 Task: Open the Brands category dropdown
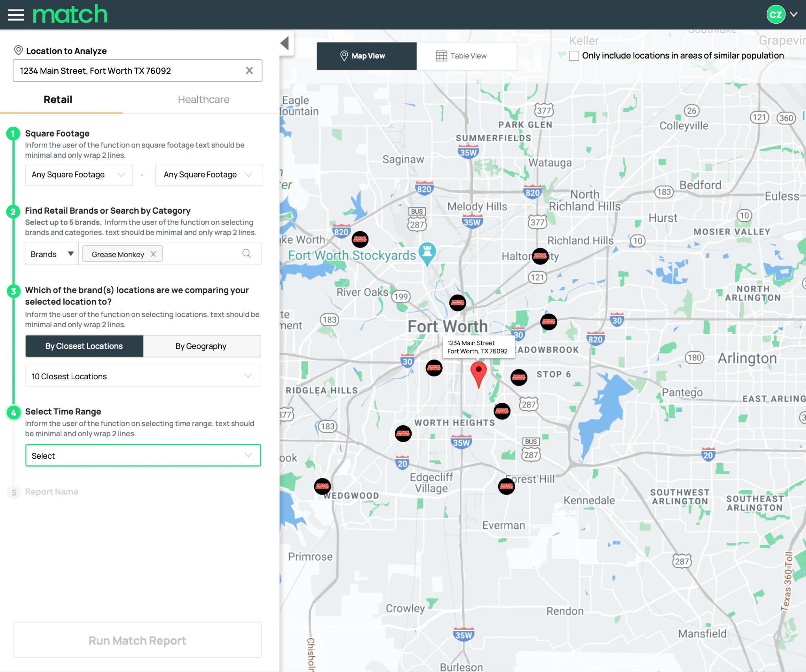tap(52, 254)
